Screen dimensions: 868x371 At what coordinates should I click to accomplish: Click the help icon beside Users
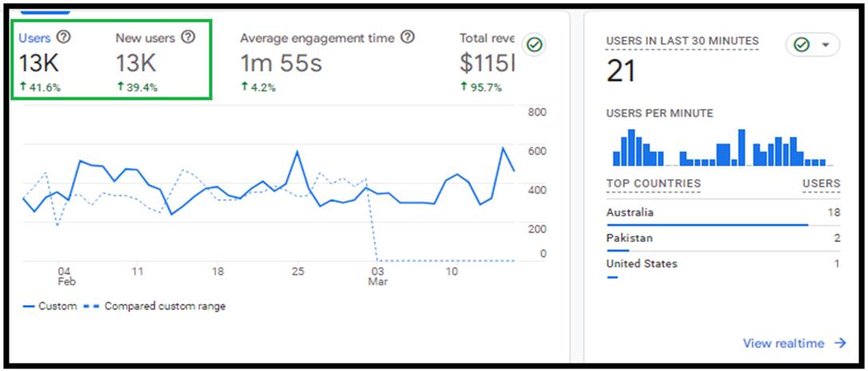pyautogui.click(x=65, y=37)
